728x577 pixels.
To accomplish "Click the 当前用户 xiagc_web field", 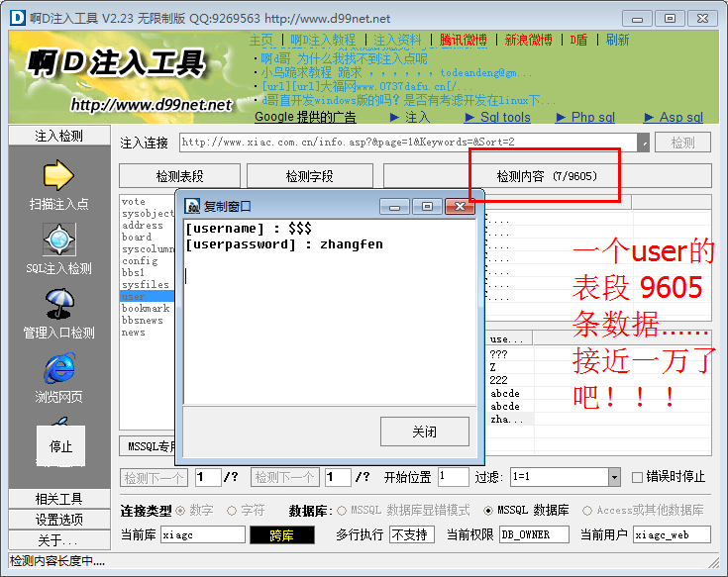I will [x=672, y=534].
